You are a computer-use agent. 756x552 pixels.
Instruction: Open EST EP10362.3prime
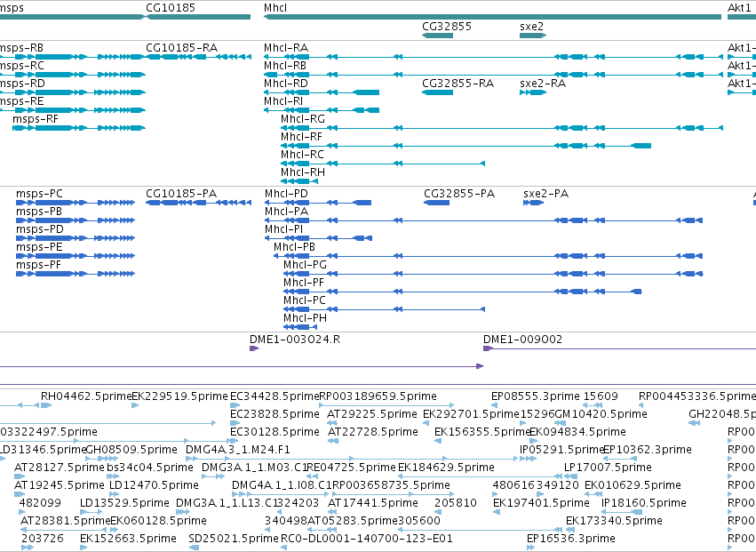tap(648, 450)
